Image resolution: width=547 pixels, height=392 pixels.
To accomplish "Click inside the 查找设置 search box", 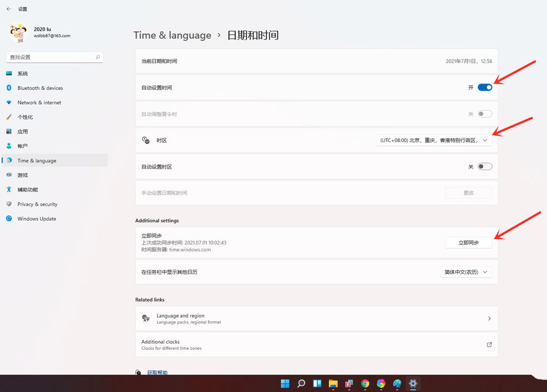I will pos(55,57).
